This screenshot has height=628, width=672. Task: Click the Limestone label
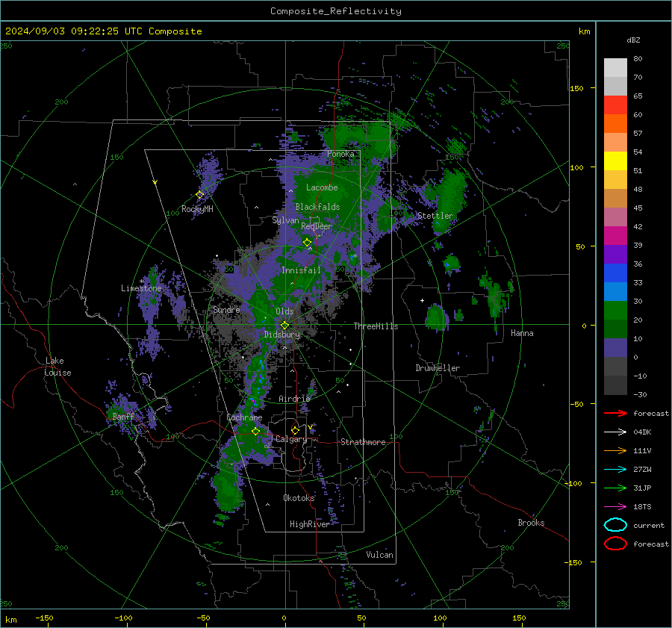tap(141, 288)
